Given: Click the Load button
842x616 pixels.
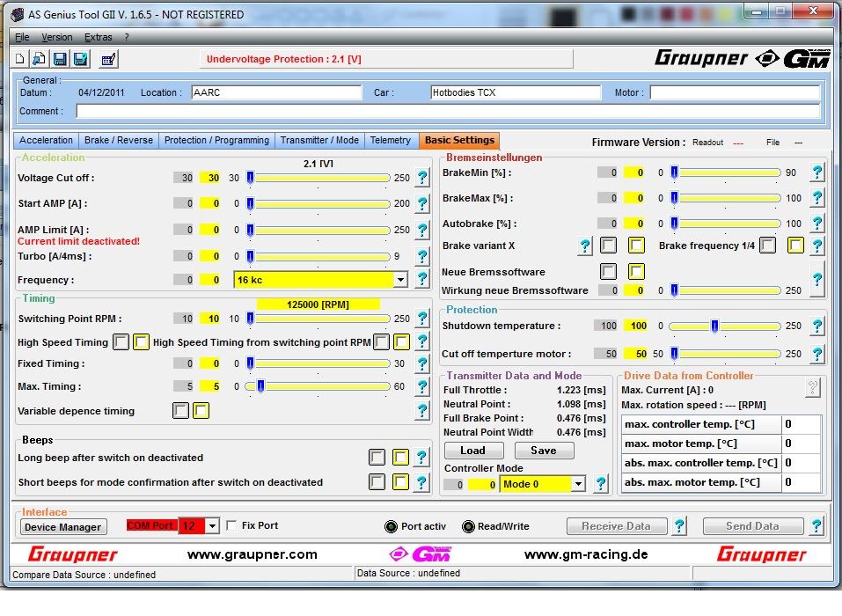Looking at the screenshot, I should [x=473, y=450].
